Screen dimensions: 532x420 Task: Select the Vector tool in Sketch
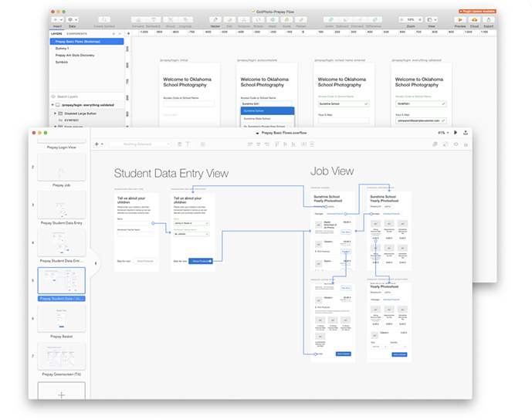pos(215,19)
